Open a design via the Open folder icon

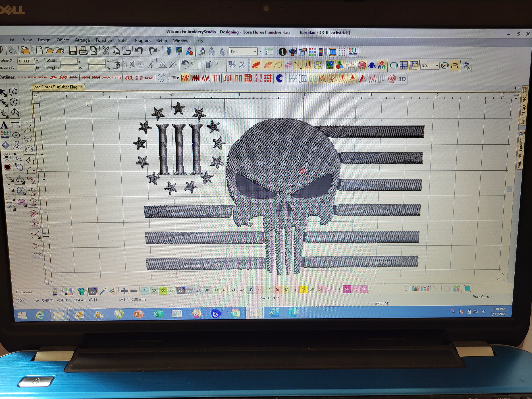[50, 51]
